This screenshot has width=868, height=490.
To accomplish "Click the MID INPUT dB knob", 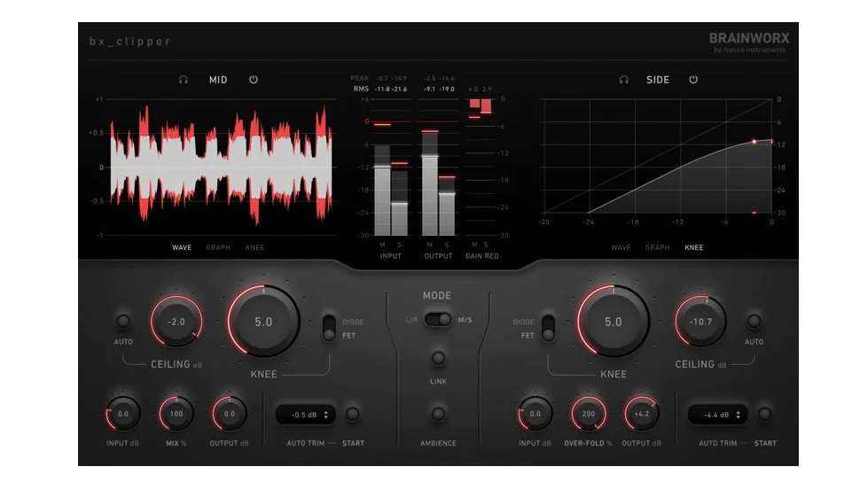I will pos(123,414).
